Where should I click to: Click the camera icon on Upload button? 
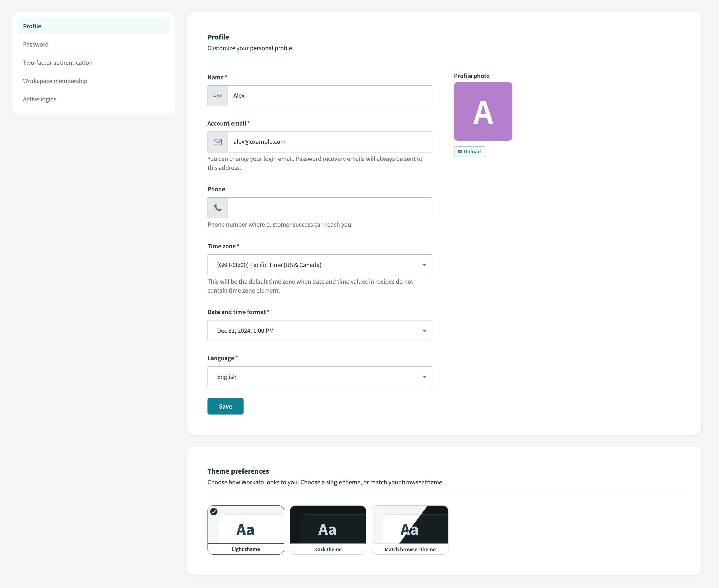(460, 151)
